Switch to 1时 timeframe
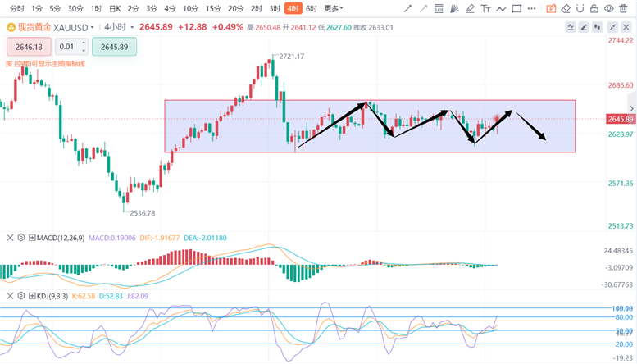637x364 pixels. (96, 8)
